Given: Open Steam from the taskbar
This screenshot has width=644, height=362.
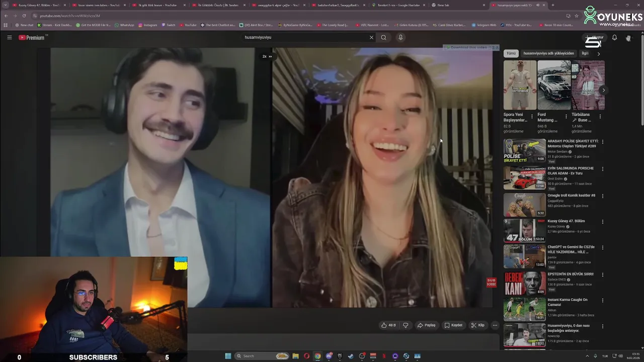Looking at the screenshot, I should click(351, 356).
